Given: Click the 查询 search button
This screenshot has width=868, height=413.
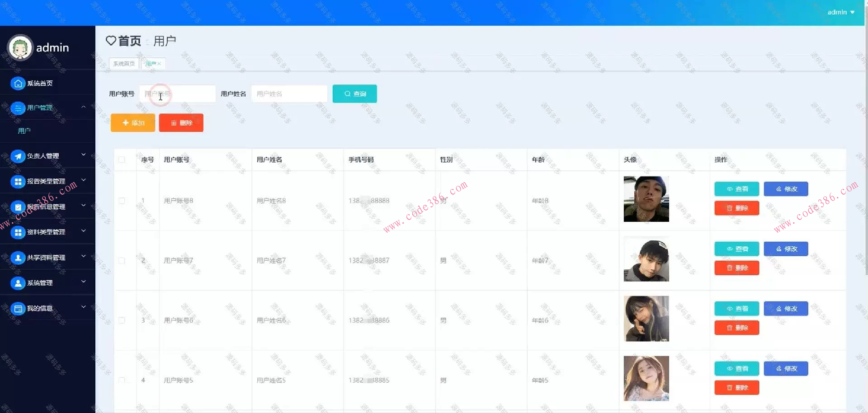Looking at the screenshot, I should 354,94.
